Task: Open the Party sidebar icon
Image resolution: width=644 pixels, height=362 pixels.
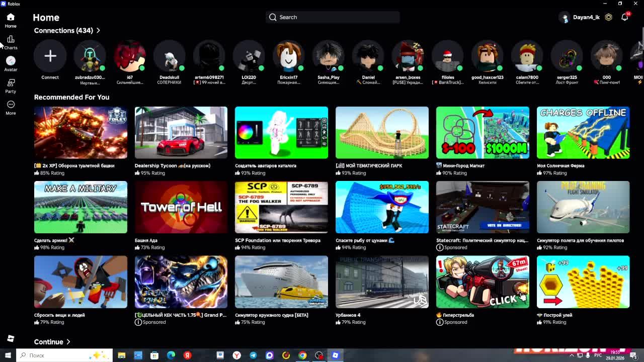Action: pos(11,86)
